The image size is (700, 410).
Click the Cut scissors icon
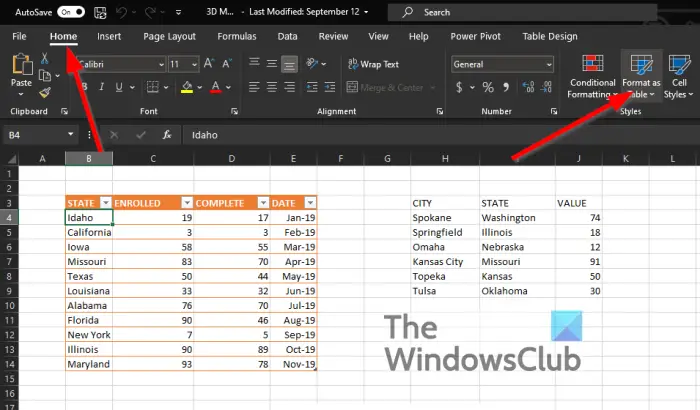tap(45, 58)
